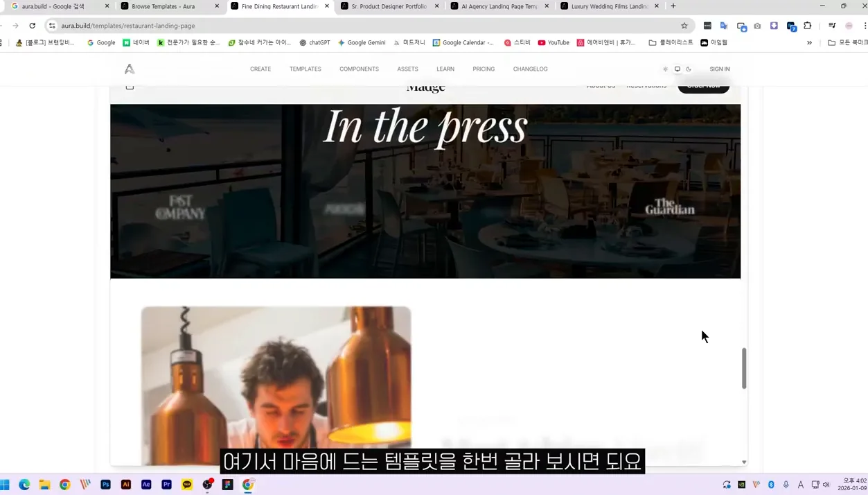Launch After Effects from the taskbar
868x495 pixels.
(x=146, y=485)
